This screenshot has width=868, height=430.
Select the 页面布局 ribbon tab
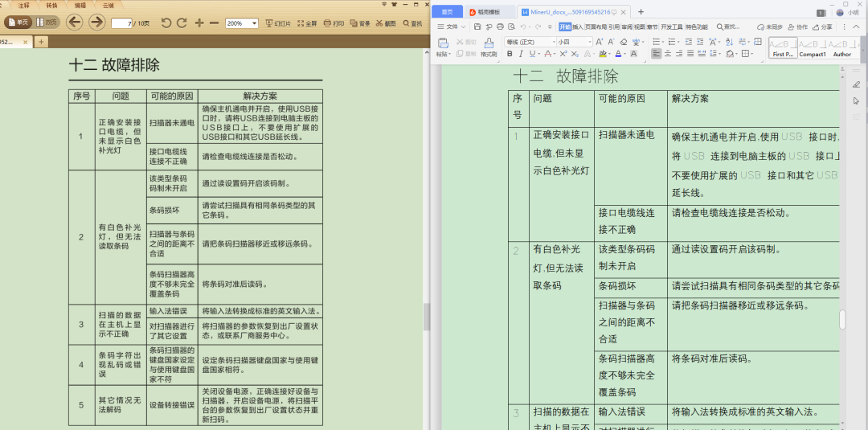coord(596,27)
